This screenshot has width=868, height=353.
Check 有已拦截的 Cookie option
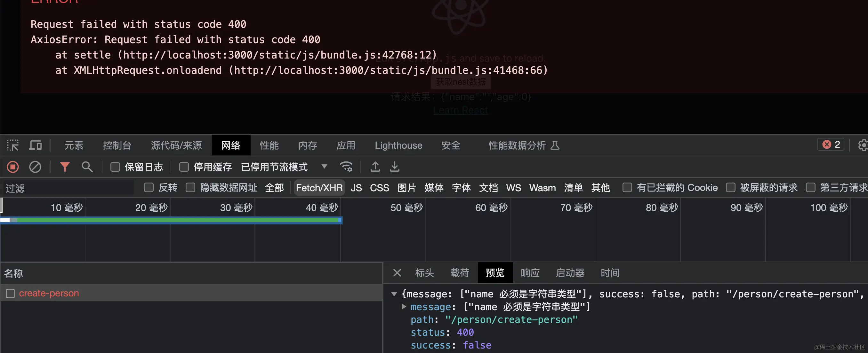(627, 187)
